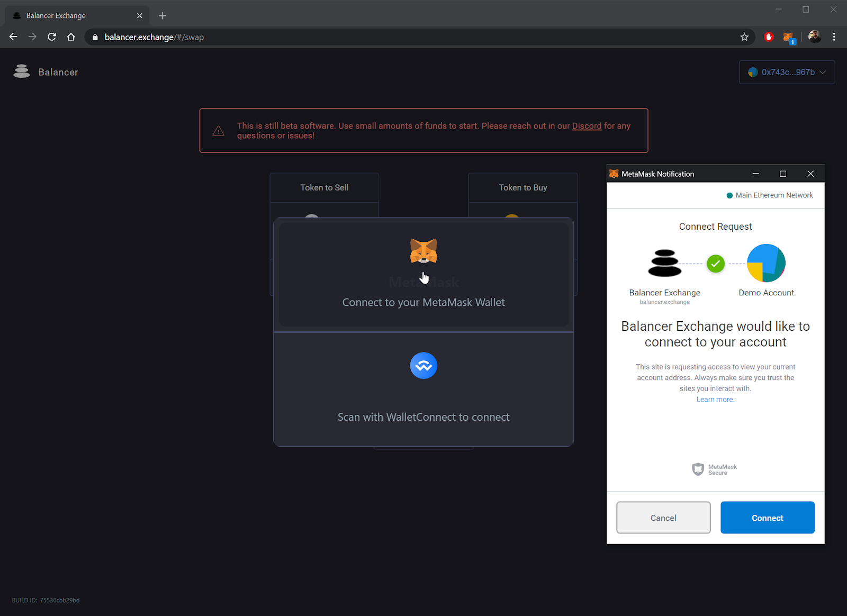Maximize the MetaMask Notification window

[x=783, y=174]
